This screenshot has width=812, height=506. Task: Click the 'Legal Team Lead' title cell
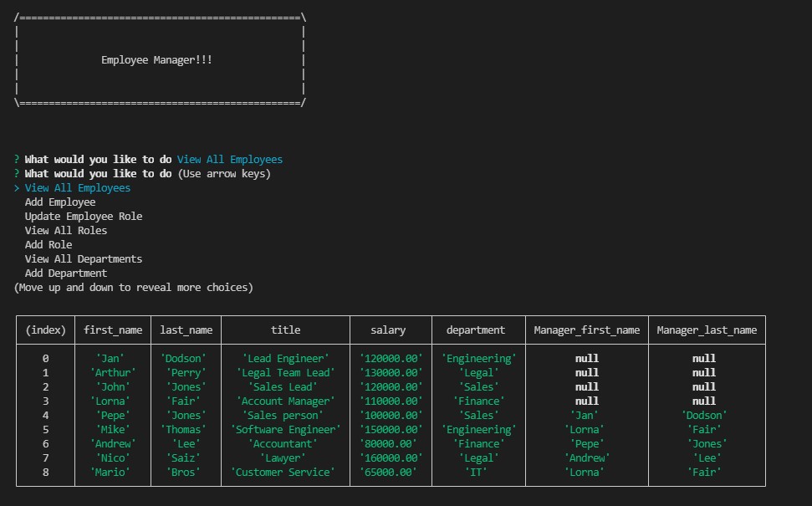tap(285, 373)
